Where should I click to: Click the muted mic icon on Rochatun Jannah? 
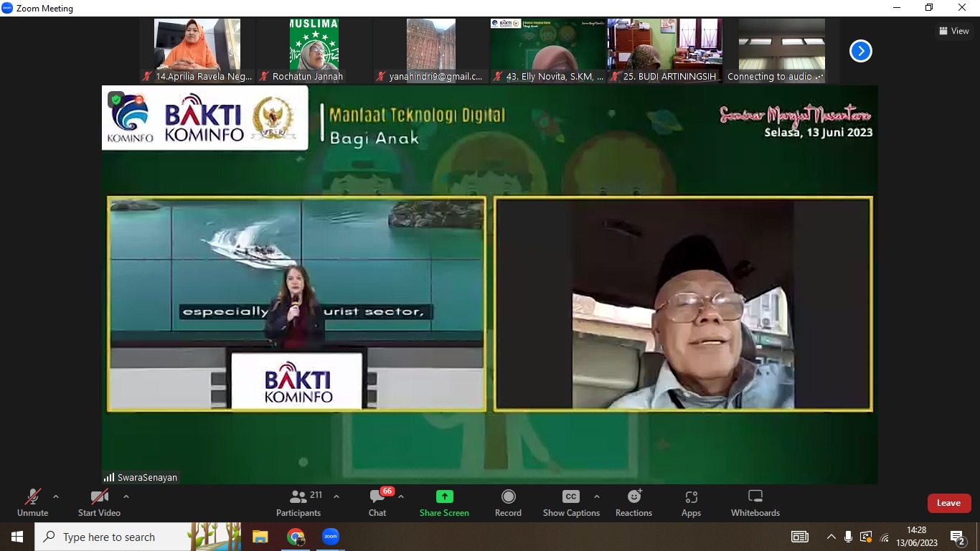[x=265, y=76]
